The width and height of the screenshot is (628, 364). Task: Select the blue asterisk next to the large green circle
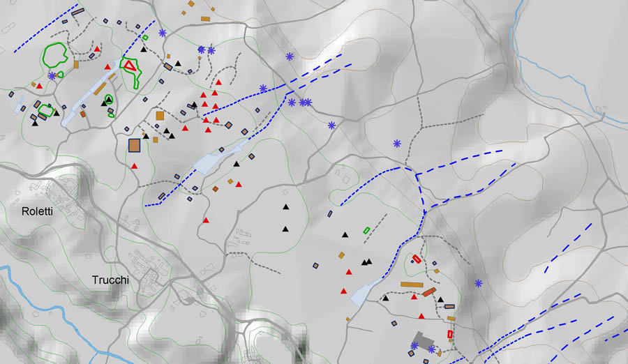tap(52, 75)
